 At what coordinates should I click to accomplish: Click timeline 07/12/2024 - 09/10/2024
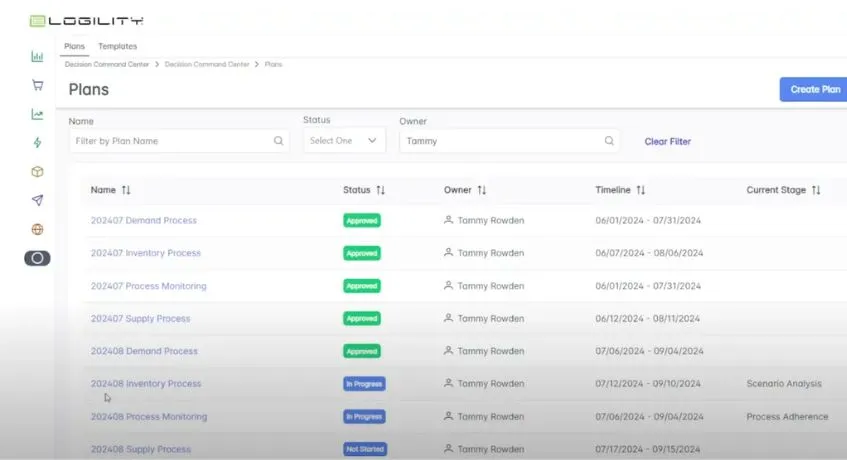click(x=648, y=383)
